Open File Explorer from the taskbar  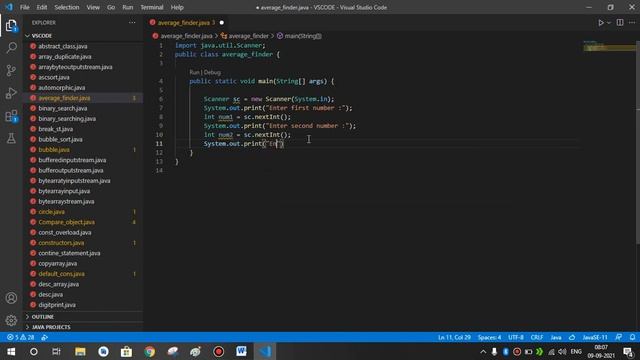tap(80, 351)
